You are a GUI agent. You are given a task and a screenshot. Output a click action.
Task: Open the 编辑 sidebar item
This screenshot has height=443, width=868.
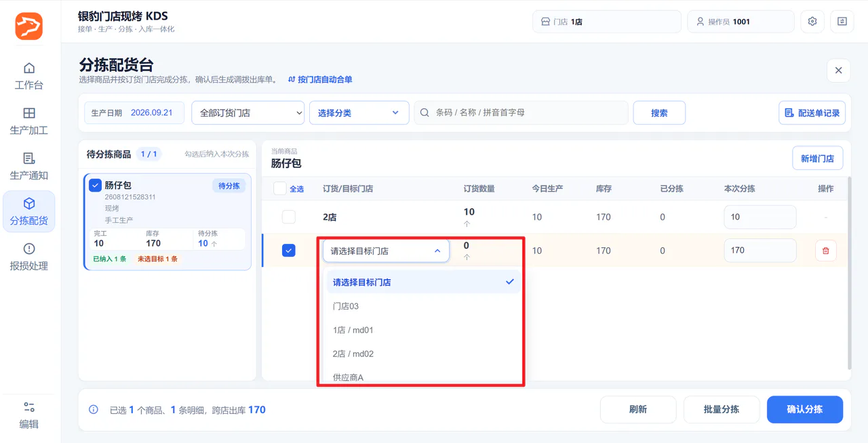tap(29, 415)
